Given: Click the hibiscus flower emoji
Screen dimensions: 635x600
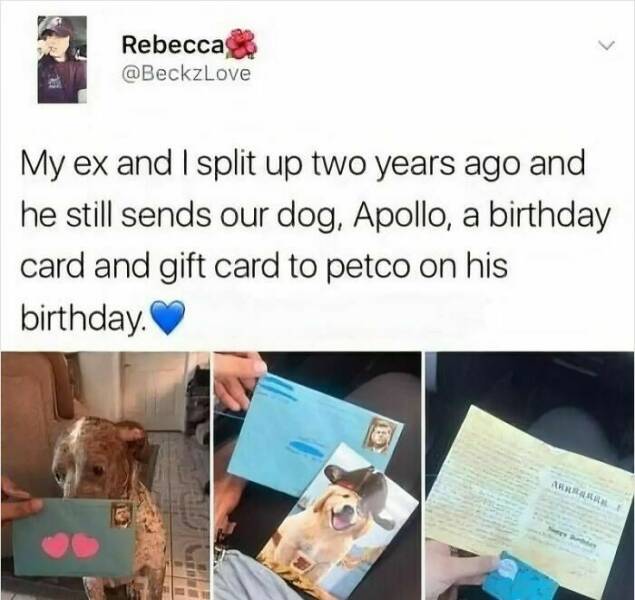Looking at the screenshot, I should click(241, 45).
